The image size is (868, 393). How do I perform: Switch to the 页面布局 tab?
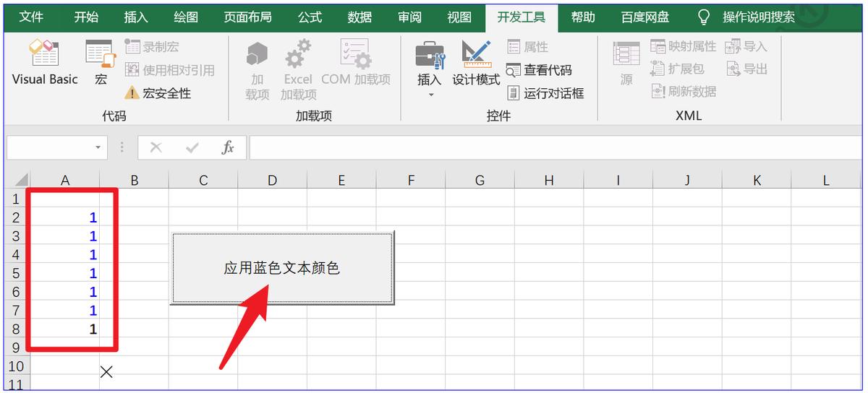point(247,17)
